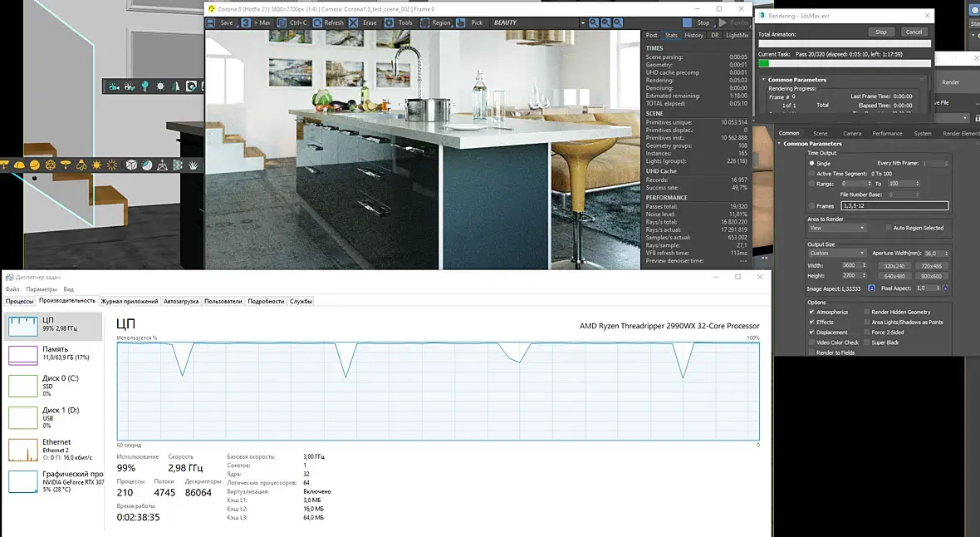This screenshot has width=980, height=537.
Task: Click the yellow dome light icon
Action: point(19,165)
